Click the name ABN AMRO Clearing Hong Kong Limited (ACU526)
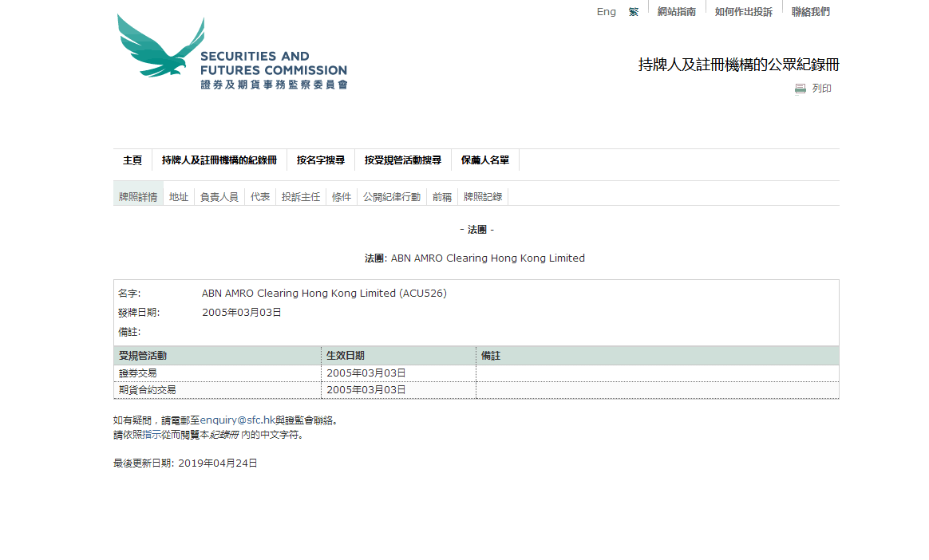Screen dimensions: 929x560 pos(324,294)
